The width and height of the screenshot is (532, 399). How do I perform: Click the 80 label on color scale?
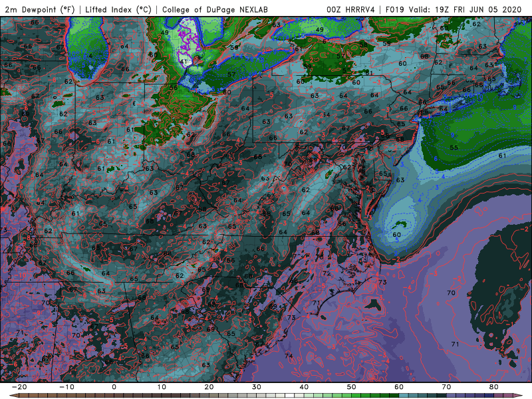(x=494, y=387)
